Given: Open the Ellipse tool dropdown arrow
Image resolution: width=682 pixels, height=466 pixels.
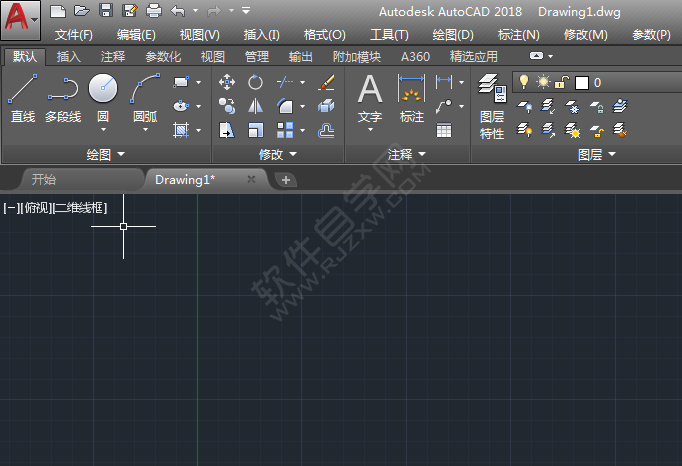Looking at the screenshot, I should point(199,106).
